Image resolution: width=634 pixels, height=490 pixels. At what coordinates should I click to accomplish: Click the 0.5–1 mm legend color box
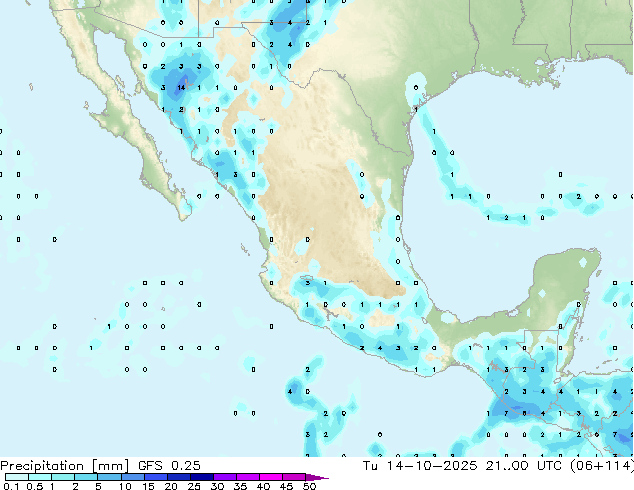pyautogui.click(x=40, y=477)
